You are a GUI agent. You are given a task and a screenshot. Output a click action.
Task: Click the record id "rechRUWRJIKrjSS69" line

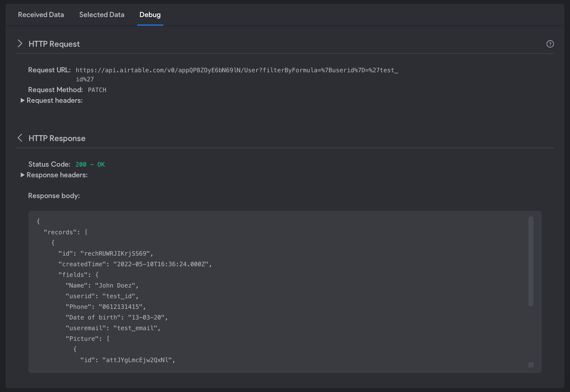pyautogui.click(x=106, y=254)
